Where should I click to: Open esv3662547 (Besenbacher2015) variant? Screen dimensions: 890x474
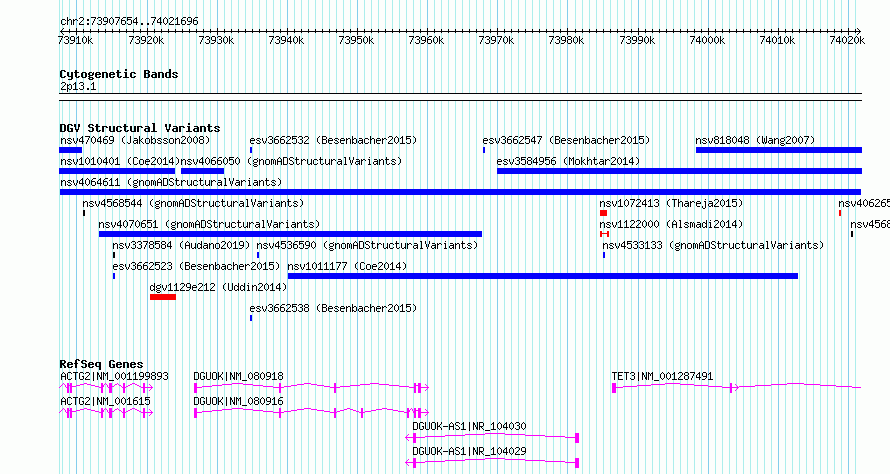[566, 140]
